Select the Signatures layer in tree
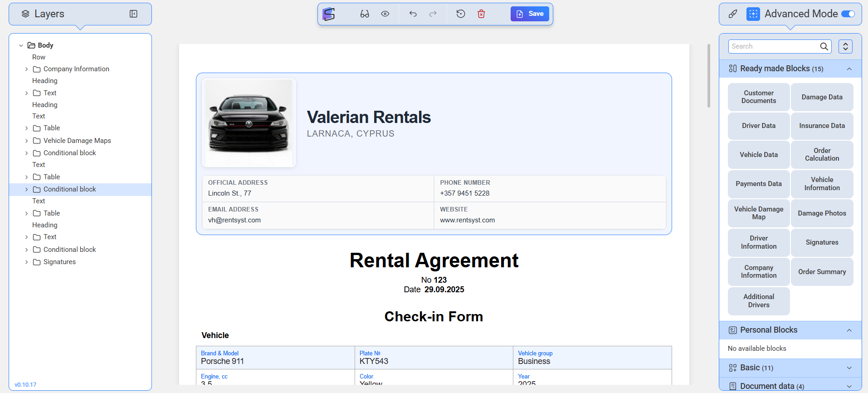The width and height of the screenshot is (868, 393). [x=59, y=262]
